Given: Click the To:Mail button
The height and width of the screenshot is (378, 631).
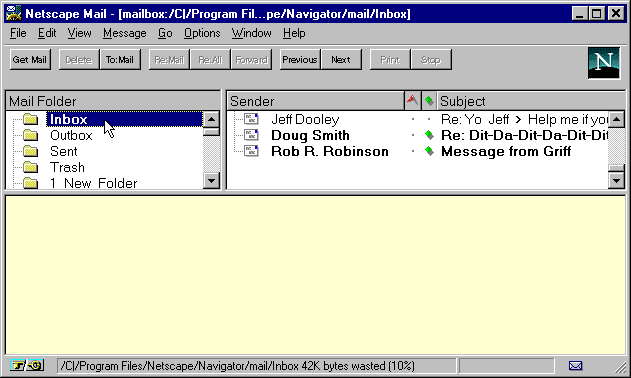Looking at the screenshot, I should tap(120, 60).
